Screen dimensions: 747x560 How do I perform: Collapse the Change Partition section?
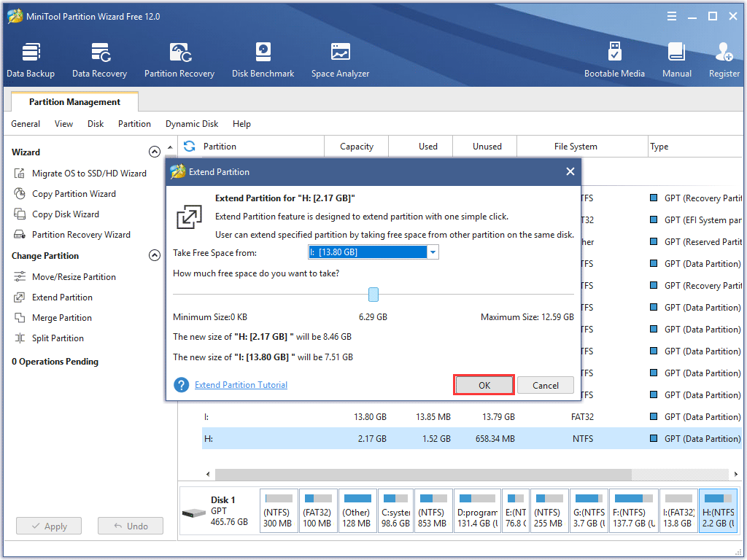pos(155,255)
